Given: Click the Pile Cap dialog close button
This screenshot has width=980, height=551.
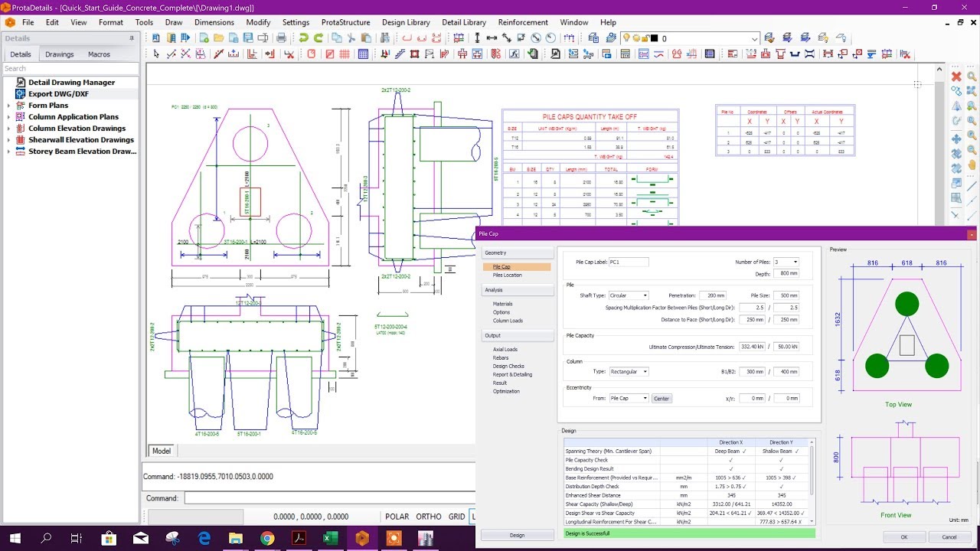Looking at the screenshot, I should [972, 234].
